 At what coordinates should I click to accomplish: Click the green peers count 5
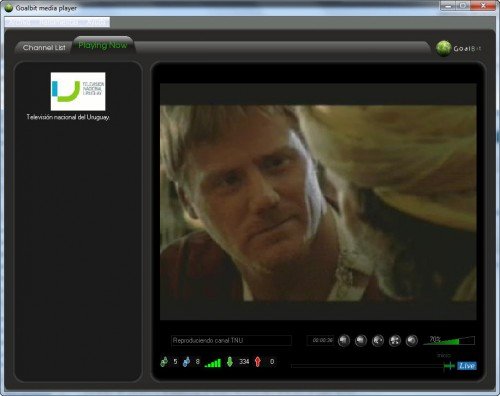(175, 362)
